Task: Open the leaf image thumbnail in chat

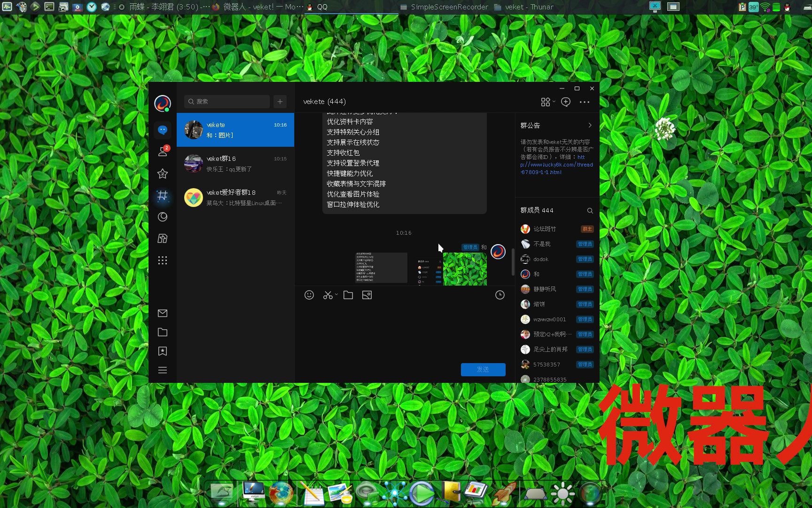Action: pos(465,269)
